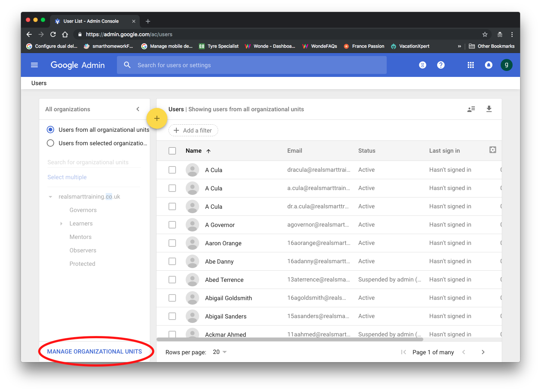Click the download users list icon

[x=489, y=109]
